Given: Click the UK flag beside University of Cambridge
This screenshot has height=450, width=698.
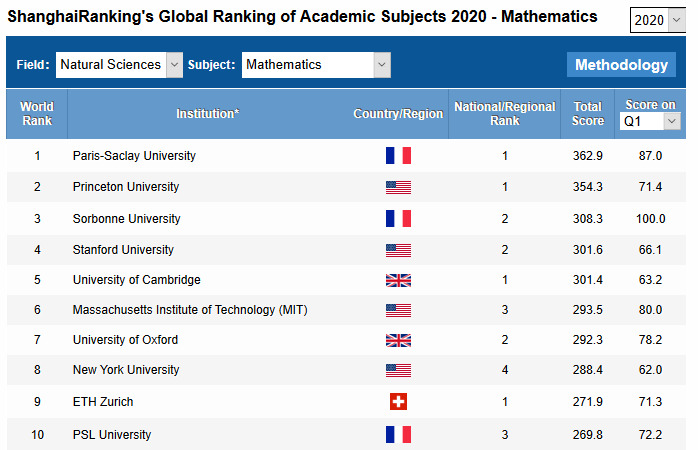Looking at the screenshot, I should (398, 280).
